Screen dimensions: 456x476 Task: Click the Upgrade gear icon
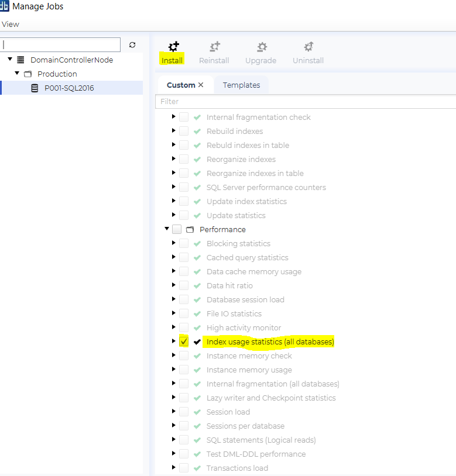[262, 47]
